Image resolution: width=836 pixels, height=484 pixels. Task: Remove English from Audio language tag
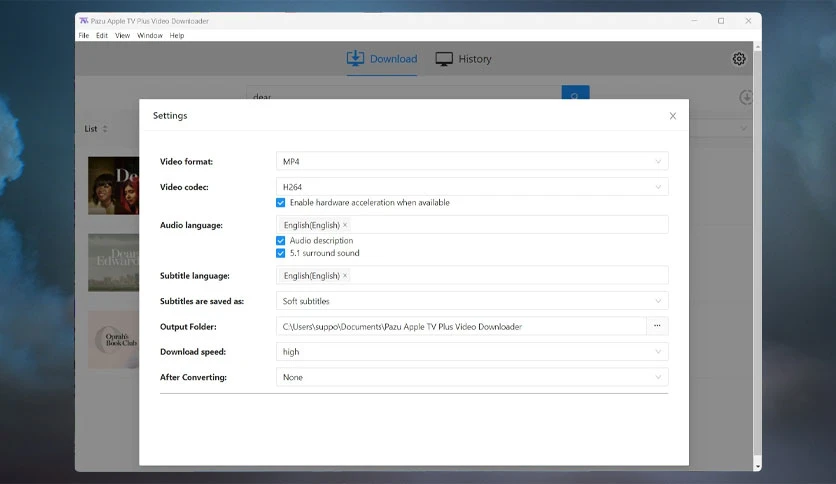[345, 225]
